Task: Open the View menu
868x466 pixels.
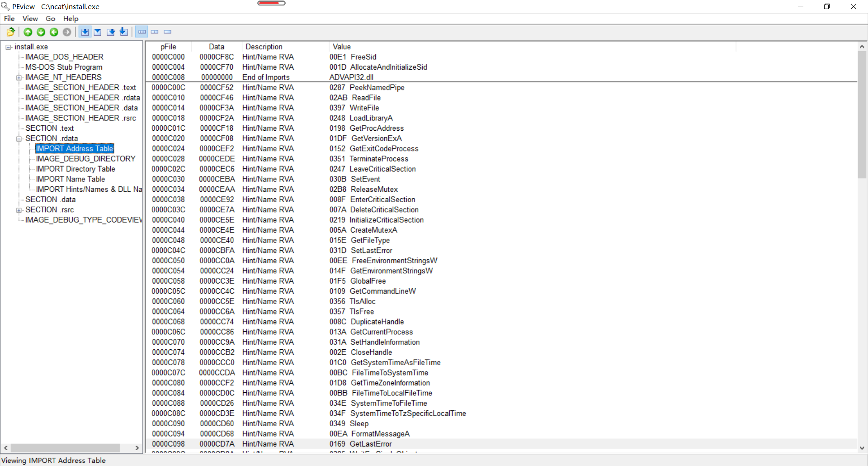Action: (x=30, y=19)
